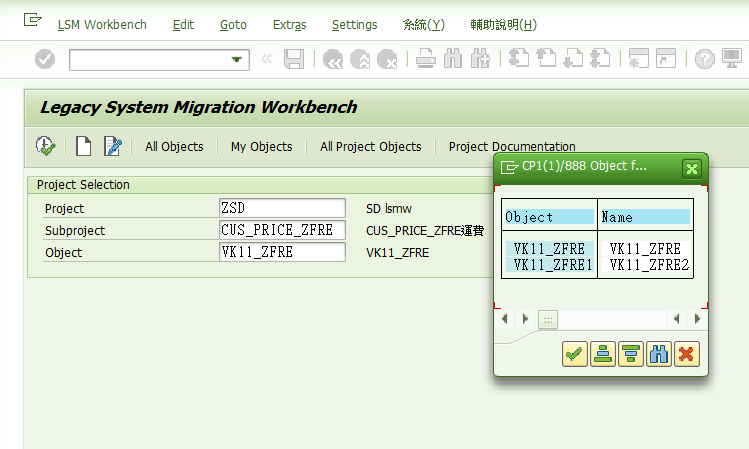Go to First Page icon
The height and width of the screenshot is (449, 749).
(519, 58)
